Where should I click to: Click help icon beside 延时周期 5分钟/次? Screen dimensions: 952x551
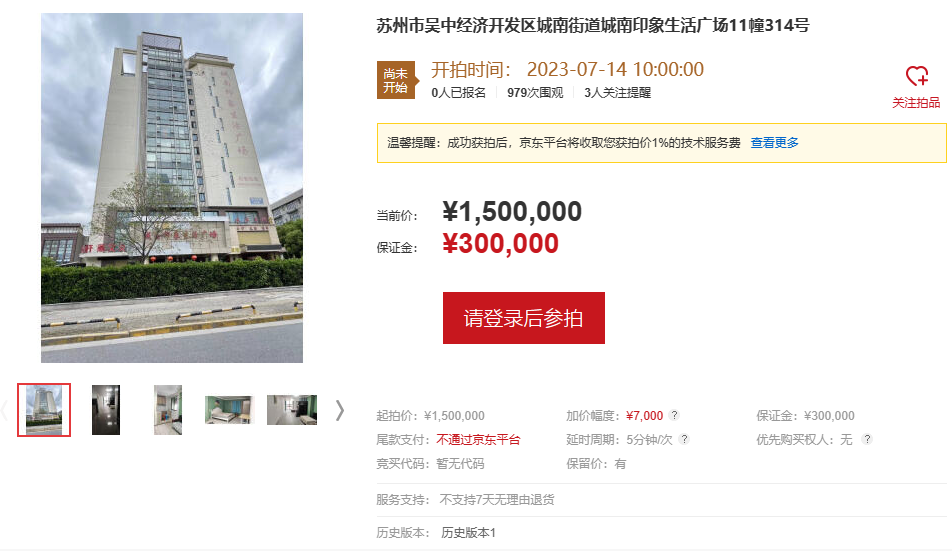[x=684, y=439]
